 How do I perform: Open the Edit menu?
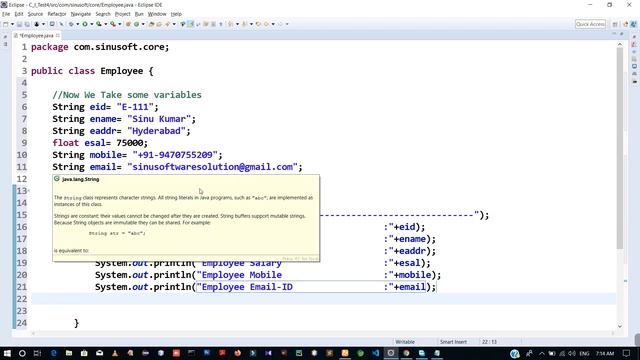click(x=19, y=14)
